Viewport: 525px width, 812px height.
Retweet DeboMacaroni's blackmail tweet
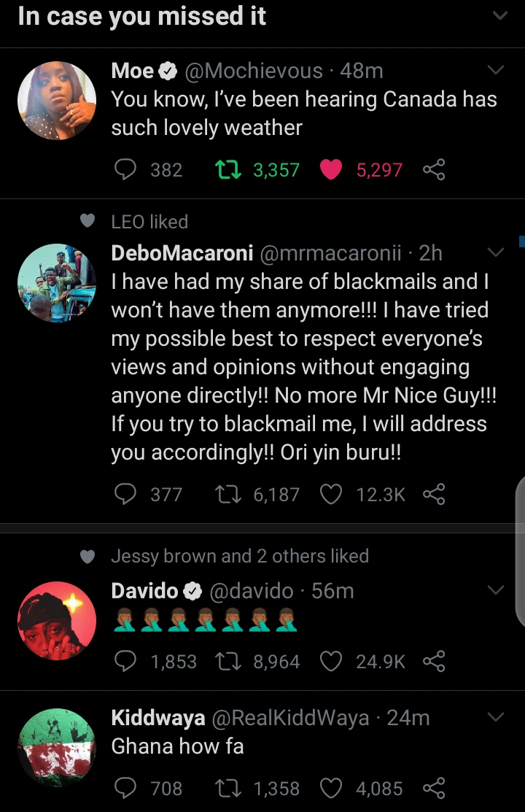(227, 495)
